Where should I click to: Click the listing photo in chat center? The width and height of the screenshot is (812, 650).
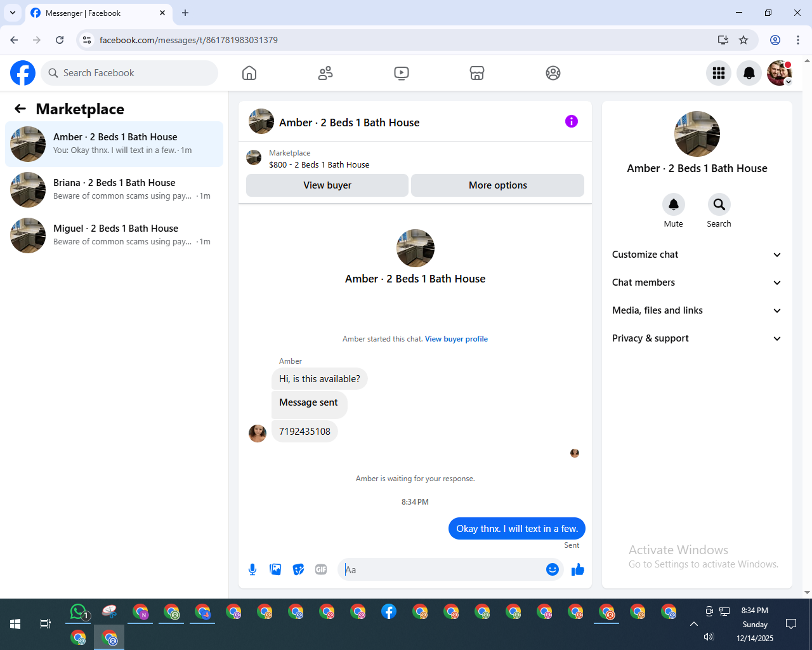416,248
